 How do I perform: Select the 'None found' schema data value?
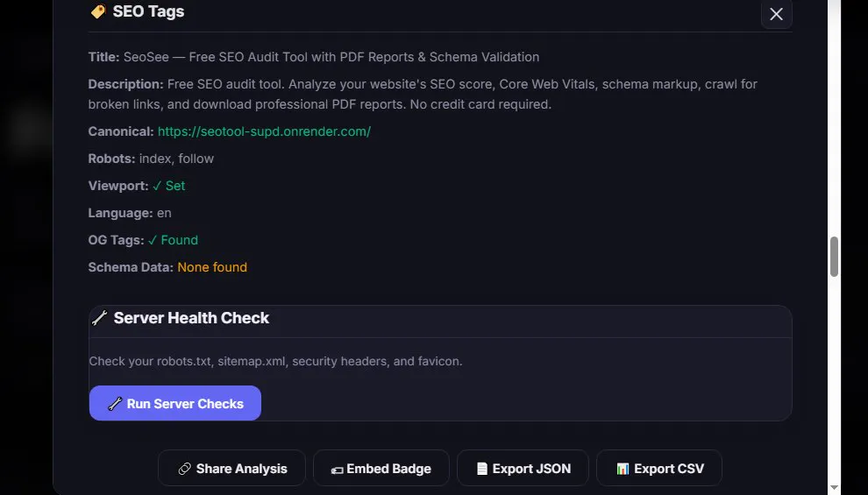[212, 267]
